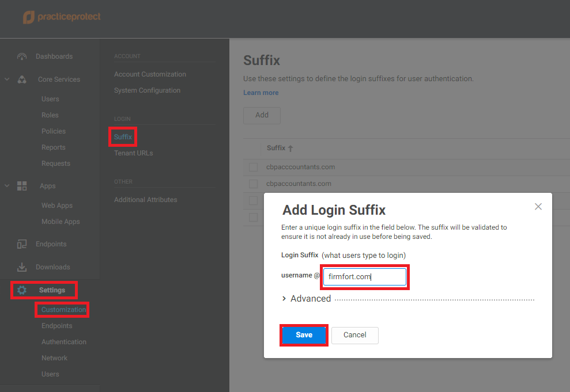Open Endpoints under Settings
The height and width of the screenshot is (392, 570).
click(x=56, y=326)
